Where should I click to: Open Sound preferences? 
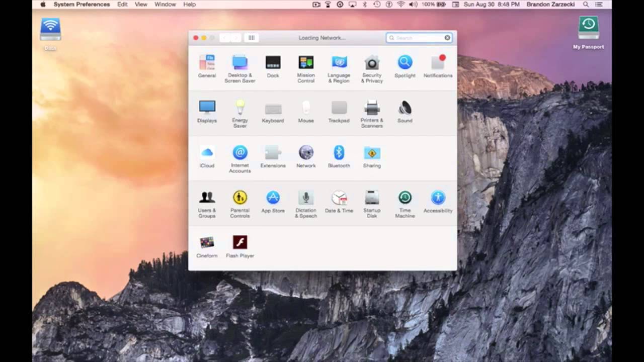tap(405, 112)
